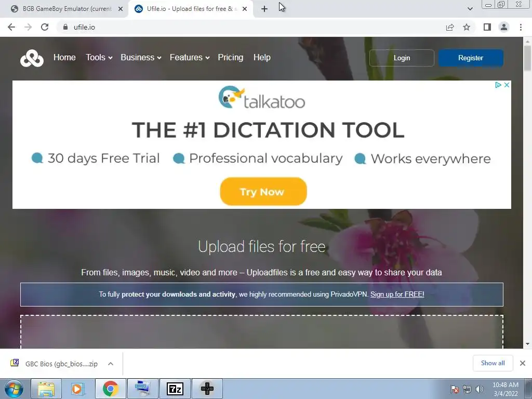Click Show all downloads
Viewport: 532px width, 399px height.
[493, 363]
